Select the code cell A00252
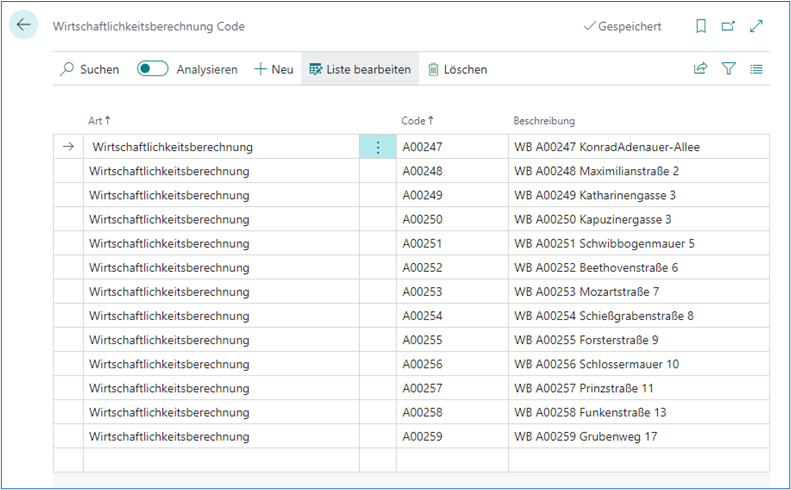Image resolution: width=791 pixels, height=490 pixels. (x=422, y=268)
